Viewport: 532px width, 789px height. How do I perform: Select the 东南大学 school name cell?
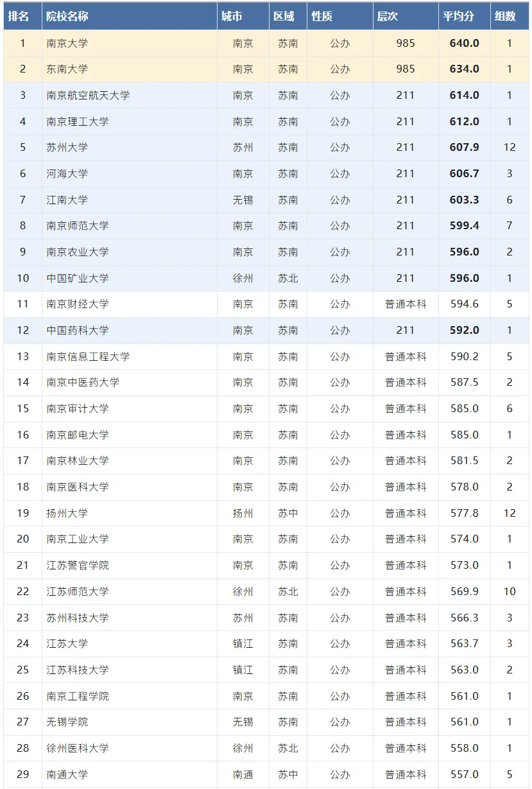[x=129, y=69]
